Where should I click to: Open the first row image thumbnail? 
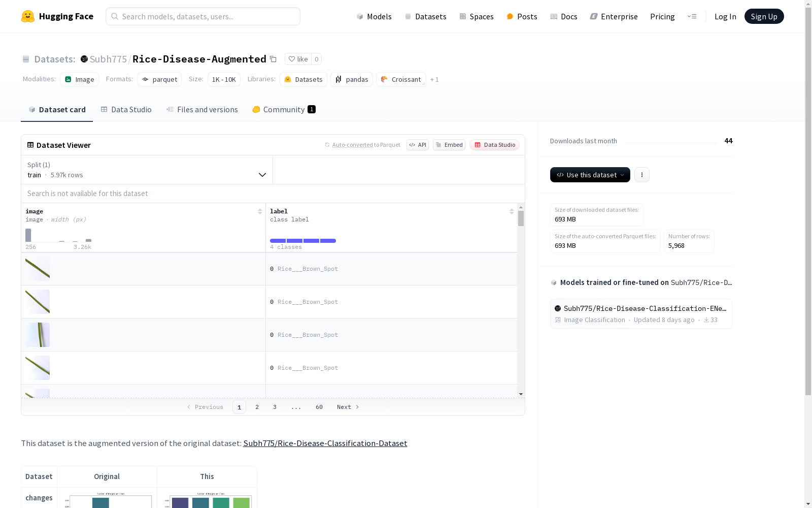coord(38,269)
